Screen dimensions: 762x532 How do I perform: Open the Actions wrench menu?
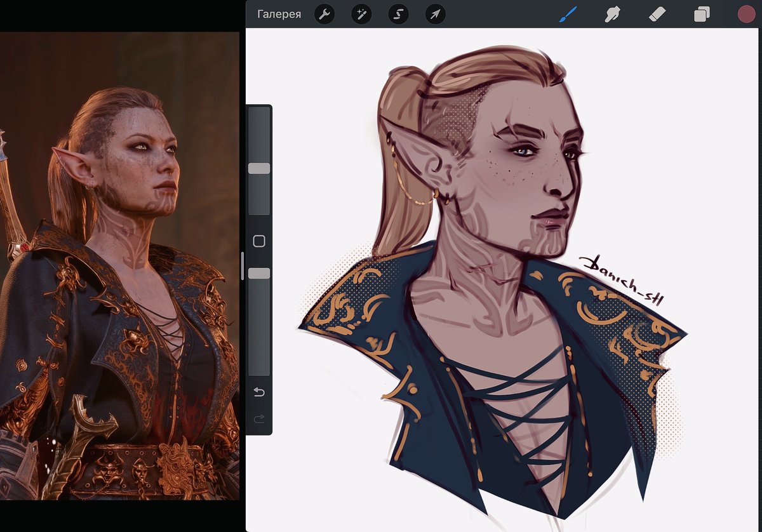click(324, 14)
